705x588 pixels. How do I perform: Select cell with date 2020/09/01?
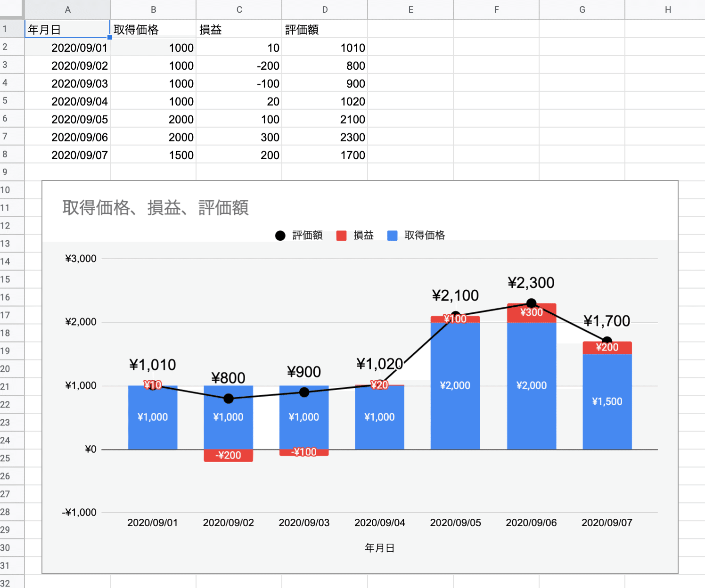click(x=67, y=48)
